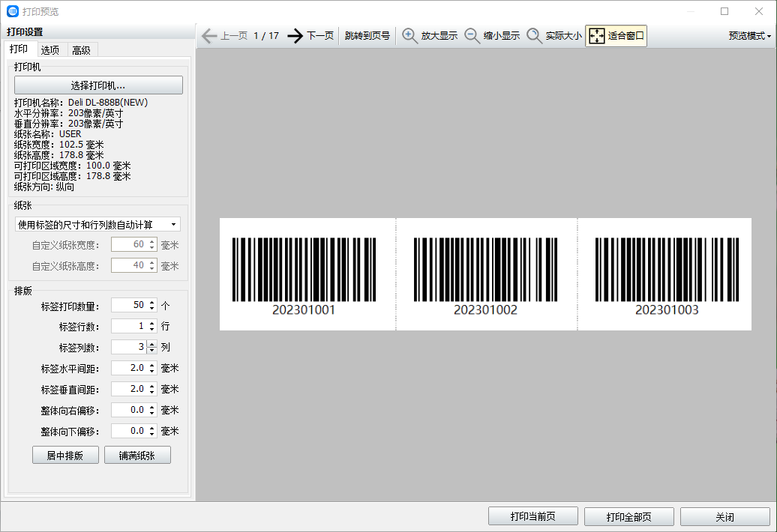The image size is (777, 532).
Task: Increase 标签水平间距 with up arrow
Action: (152, 365)
